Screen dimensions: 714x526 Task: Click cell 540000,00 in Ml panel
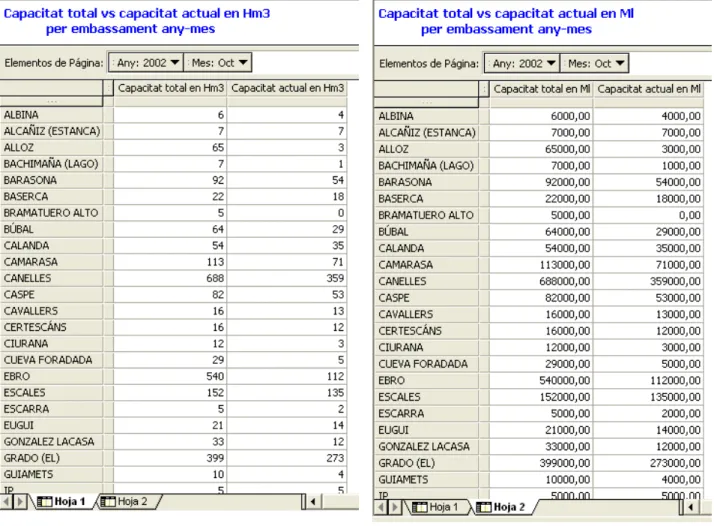point(541,380)
